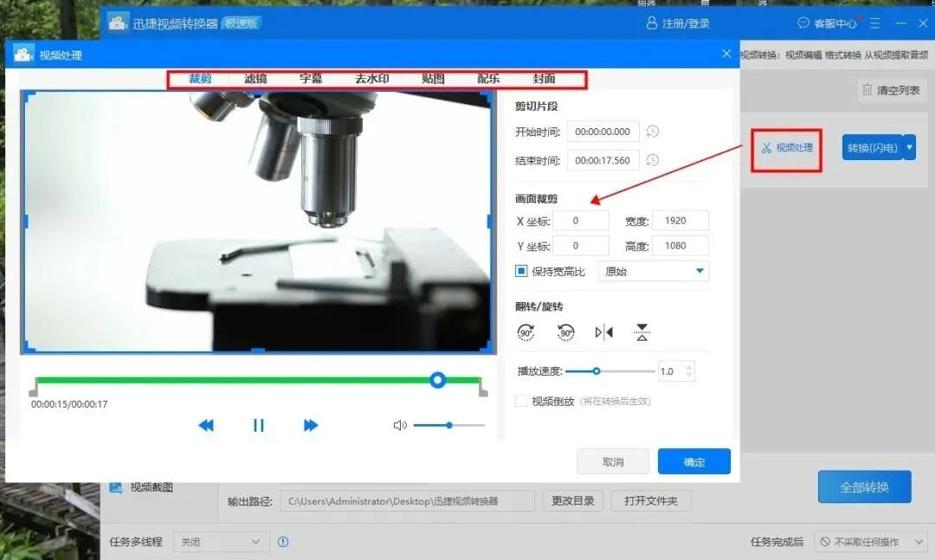The height and width of the screenshot is (560, 935).
Task: Mute audio with the speaker icon
Action: point(399,425)
